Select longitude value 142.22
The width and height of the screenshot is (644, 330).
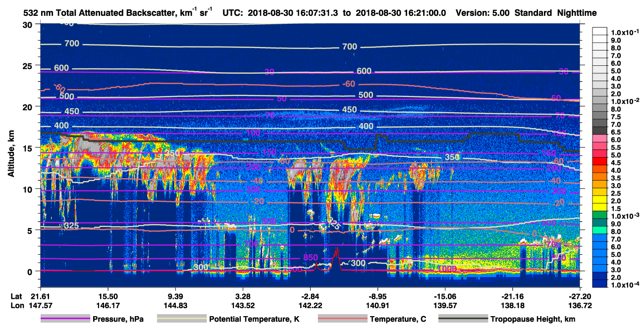(310, 305)
